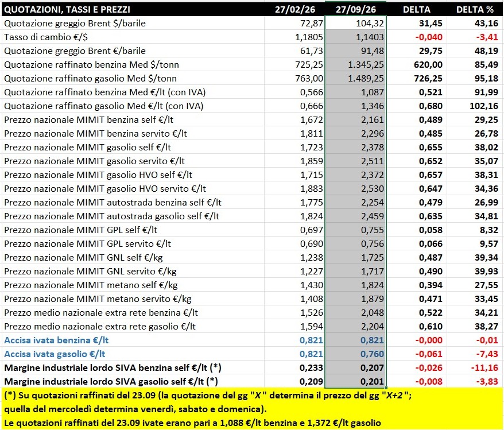Click Margine industriale lordo SIVA gasolio label
Image resolution: width=504 pixels, height=430 pixels.
point(111,381)
